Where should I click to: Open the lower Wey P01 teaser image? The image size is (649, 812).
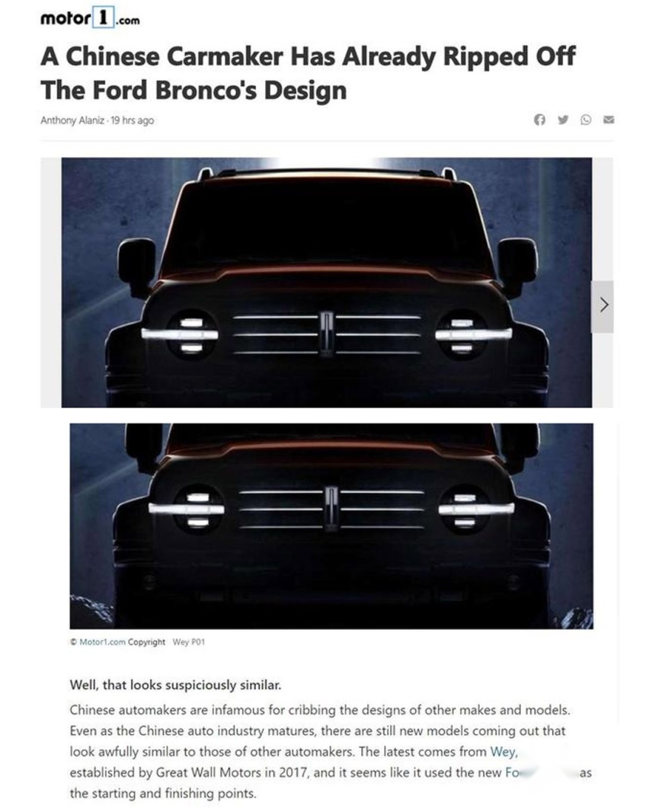tap(331, 526)
